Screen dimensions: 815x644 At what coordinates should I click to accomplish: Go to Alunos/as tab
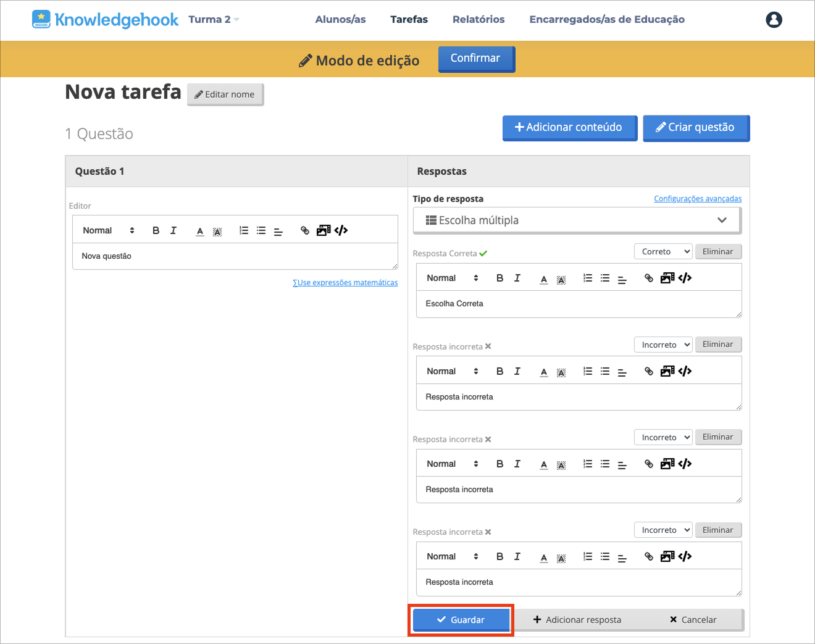tap(340, 20)
